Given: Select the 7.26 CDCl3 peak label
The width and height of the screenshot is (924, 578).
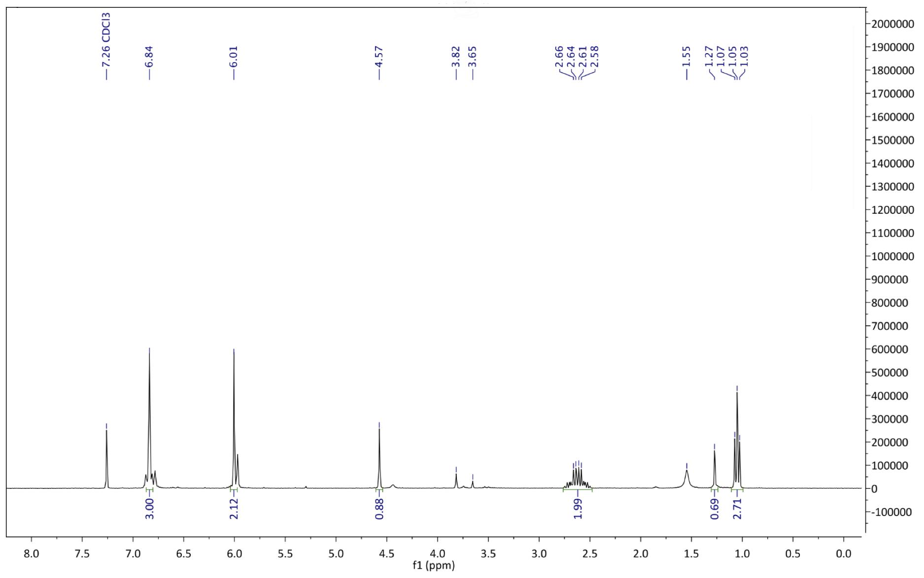Looking at the screenshot, I should pyautogui.click(x=106, y=40).
